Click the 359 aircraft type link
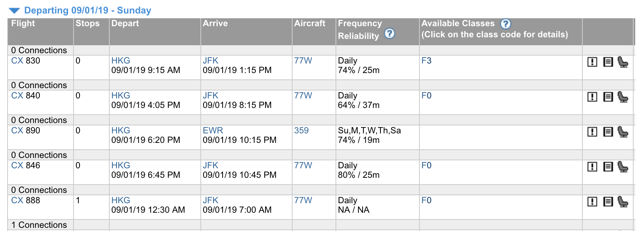The width and height of the screenshot is (644, 231). pyautogui.click(x=301, y=131)
